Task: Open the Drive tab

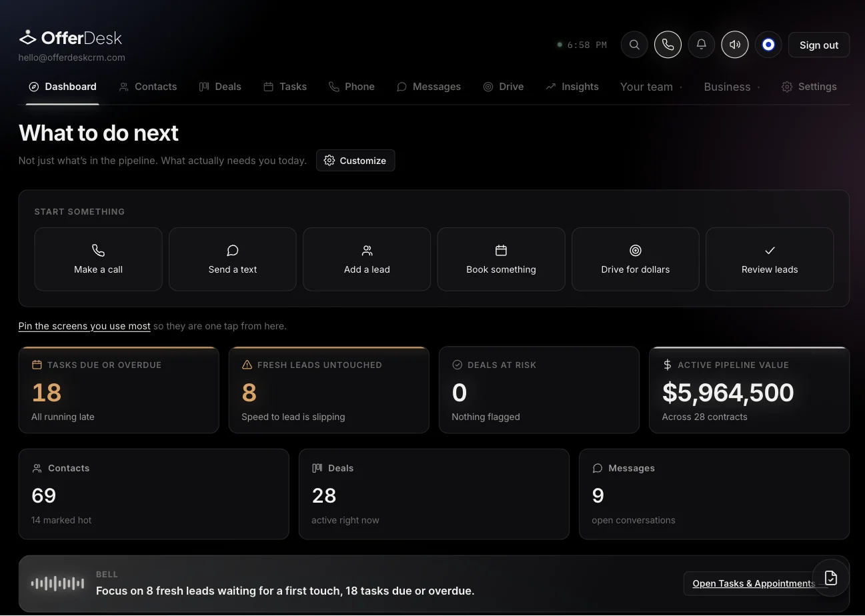Action: point(504,87)
